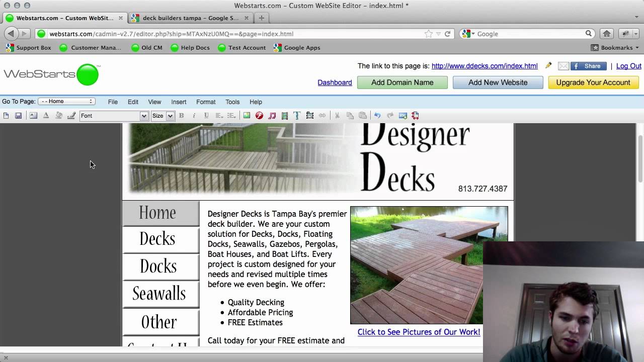644x362 pixels.
Task: Select the Seawalls navigation button
Action: click(161, 293)
